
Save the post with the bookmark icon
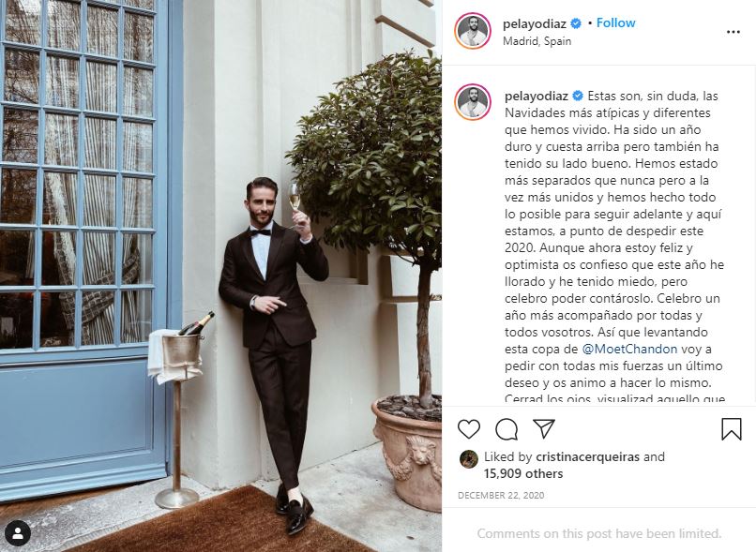click(731, 428)
